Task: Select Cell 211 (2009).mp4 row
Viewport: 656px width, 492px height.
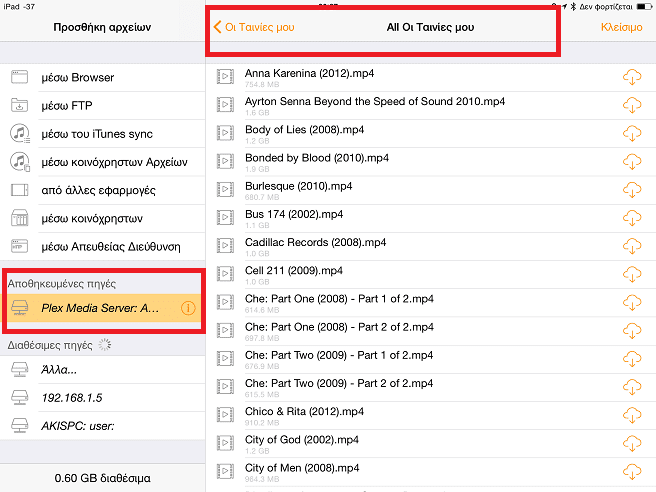Action: 431,274
